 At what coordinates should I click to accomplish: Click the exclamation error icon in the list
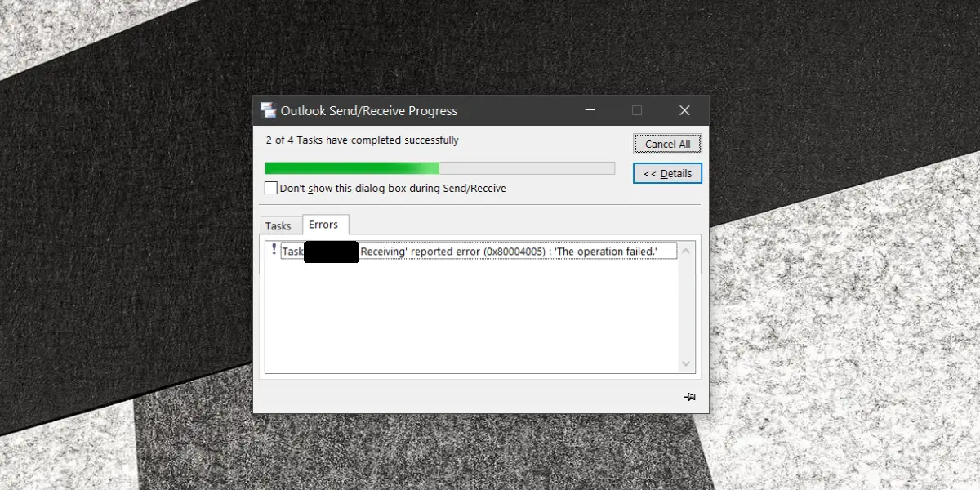(x=274, y=249)
